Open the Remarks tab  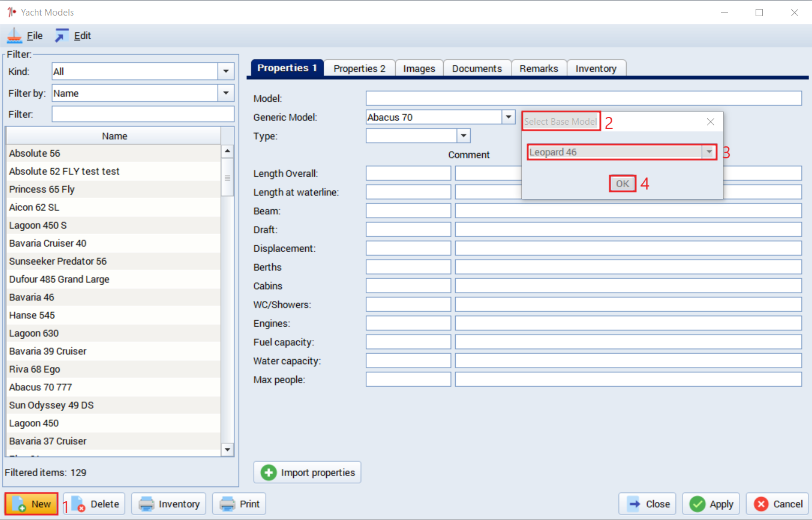pos(539,68)
